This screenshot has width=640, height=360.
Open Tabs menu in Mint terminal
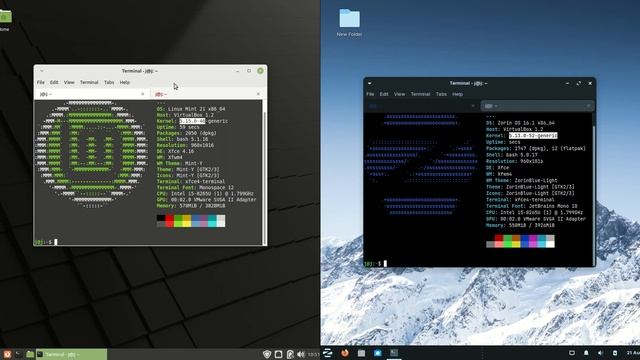pos(109,82)
